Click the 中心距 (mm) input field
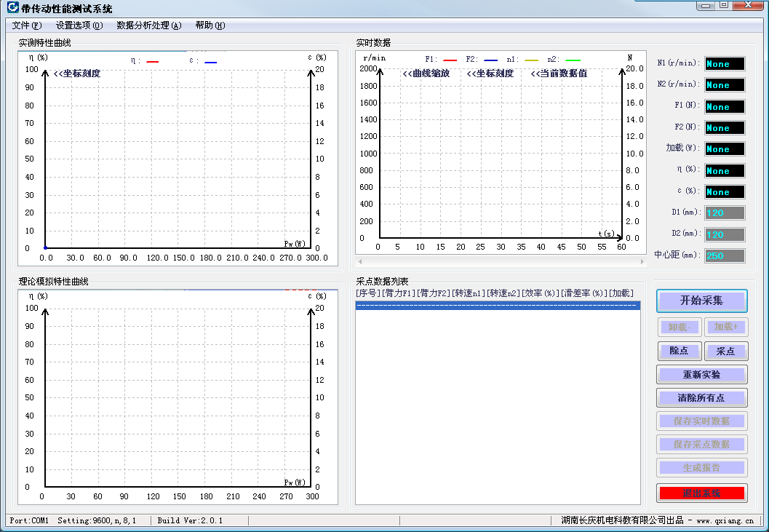 [x=725, y=256]
